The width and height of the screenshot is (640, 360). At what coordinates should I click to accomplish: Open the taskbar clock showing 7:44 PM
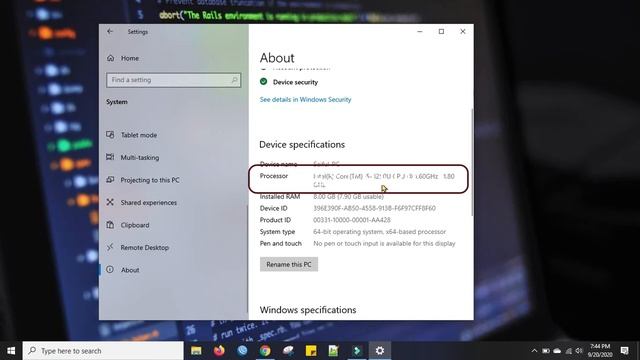coord(600,351)
